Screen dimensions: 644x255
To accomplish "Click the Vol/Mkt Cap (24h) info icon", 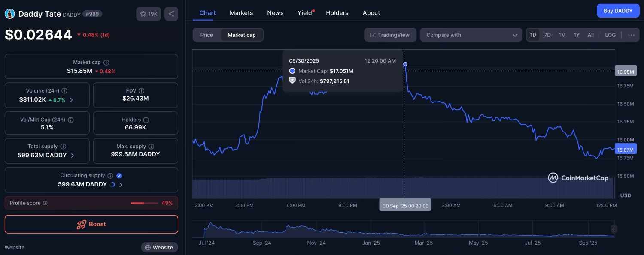I will [x=71, y=120].
